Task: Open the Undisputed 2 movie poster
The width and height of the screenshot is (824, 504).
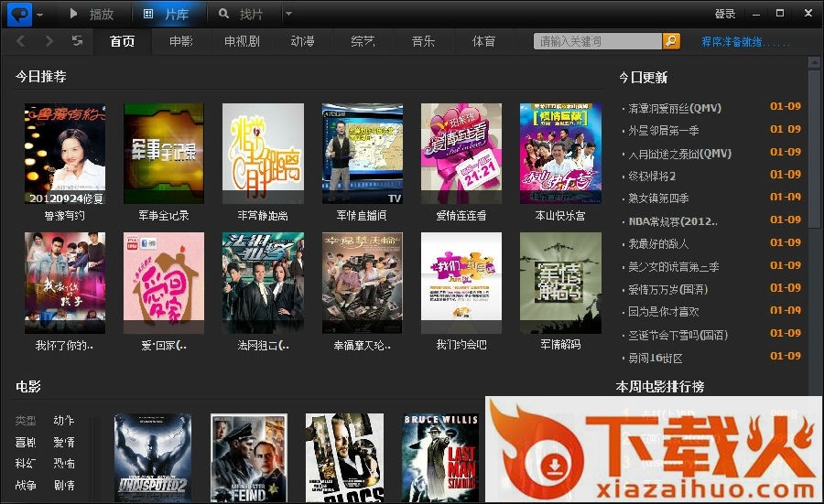Action: pyautogui.click(x=153, y=458)
